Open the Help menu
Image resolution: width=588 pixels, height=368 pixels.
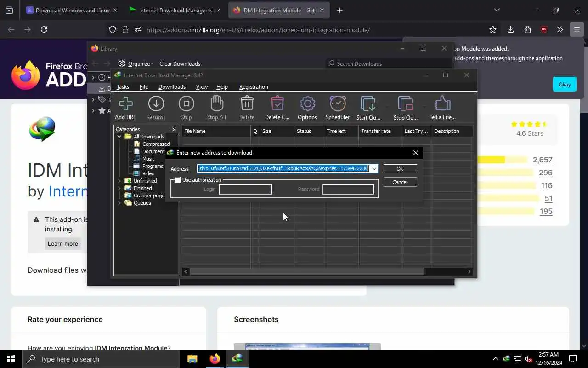(x=222, y=86)
